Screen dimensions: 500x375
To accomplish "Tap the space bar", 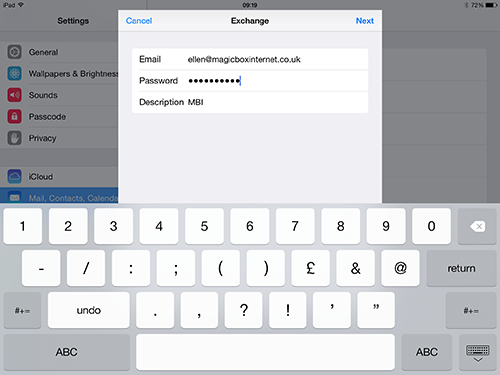I will coord(265,352).
